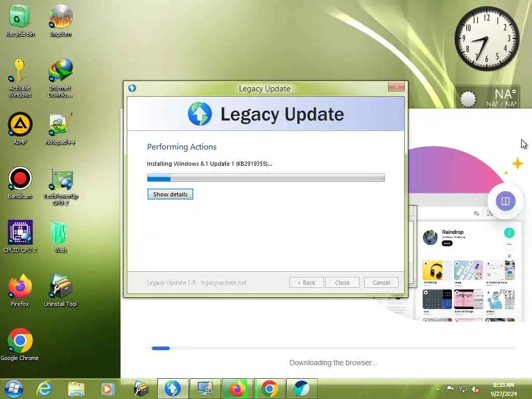Click the Legacy Update title bar icon
Viewport: 532px width, 399px height.
point(132,88)
